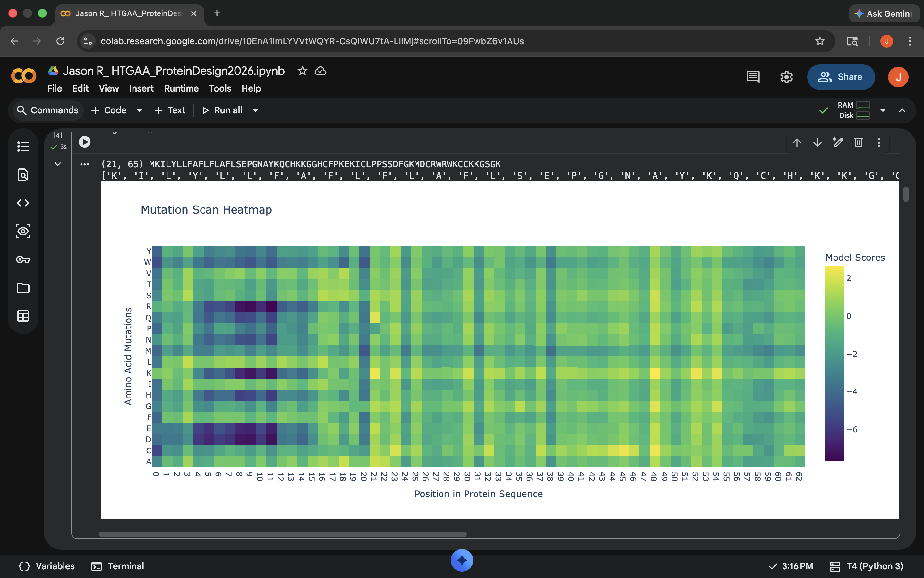924x578 pixels.
Task: Open the Table of contents sidebar icon
Action: tap(23, 146)
